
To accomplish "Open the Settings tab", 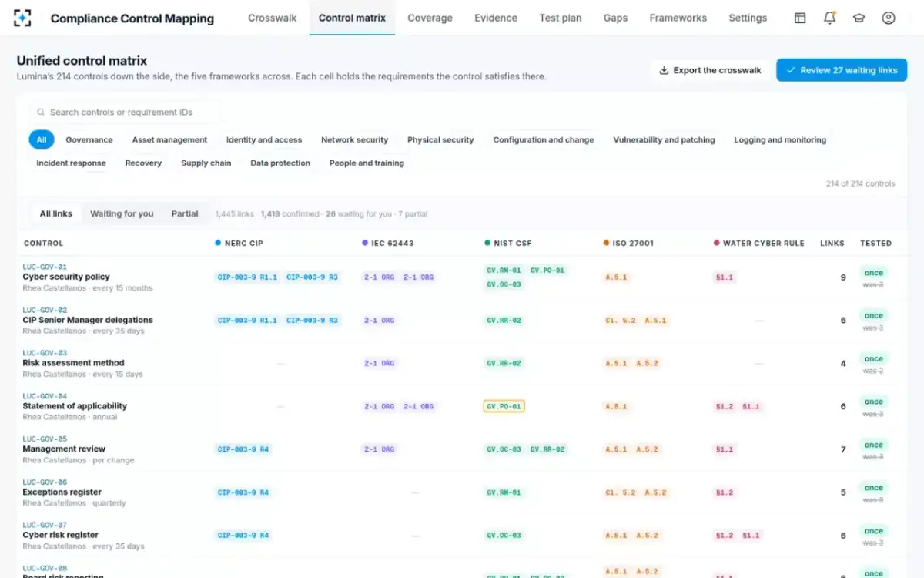I will click(x=748, y=18).
